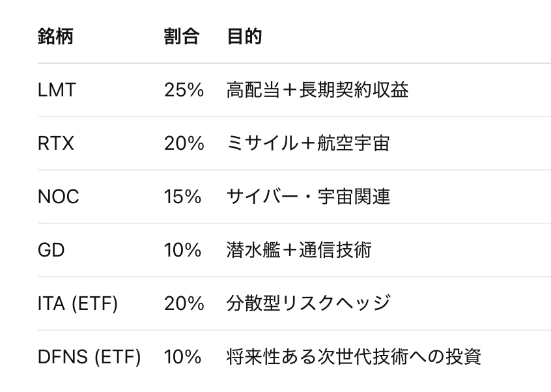The height and width of the screenshot is (392, 551).
Task: Click the 25% allocation for LMT
Action: click(184, 90)
